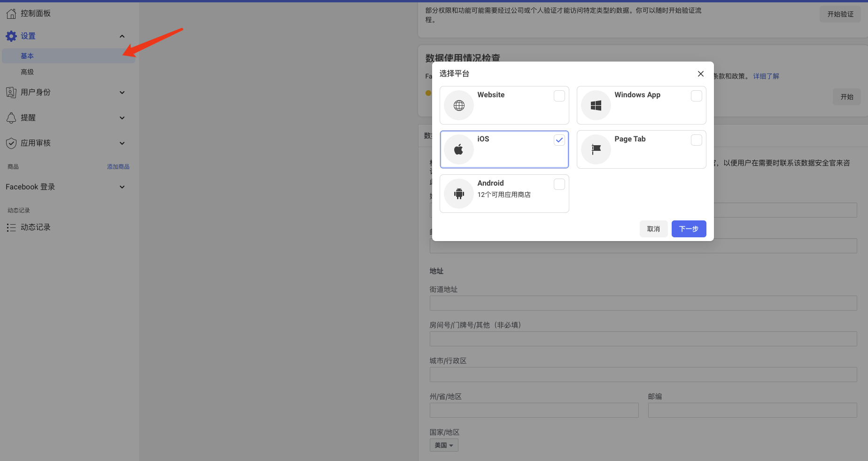Click the 取消 button
This screenshot has width=868, height=461.
[x=653, y=229]
